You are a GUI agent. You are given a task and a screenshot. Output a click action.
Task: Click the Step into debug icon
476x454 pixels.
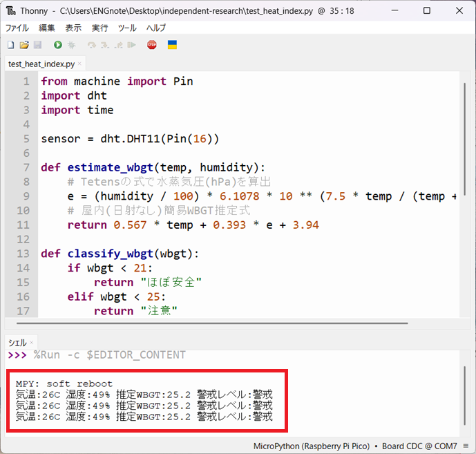[x=105, y=45]
